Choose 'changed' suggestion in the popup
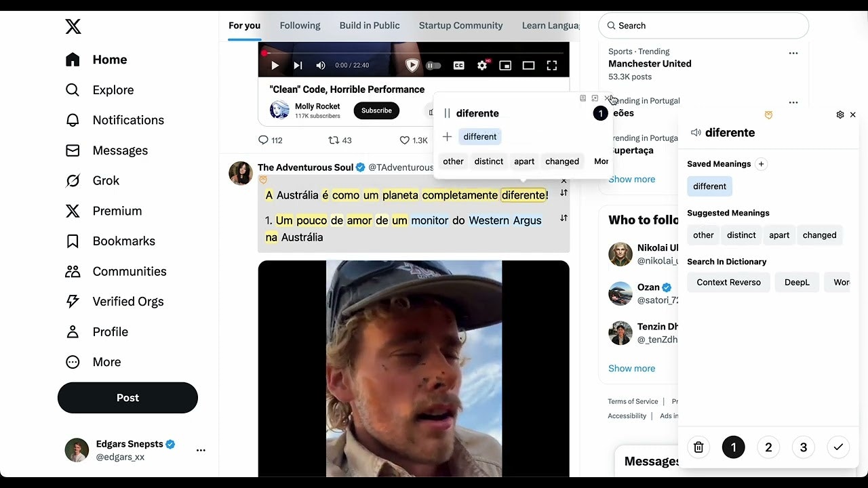This screenshot has height=488, width=868. 562,161
